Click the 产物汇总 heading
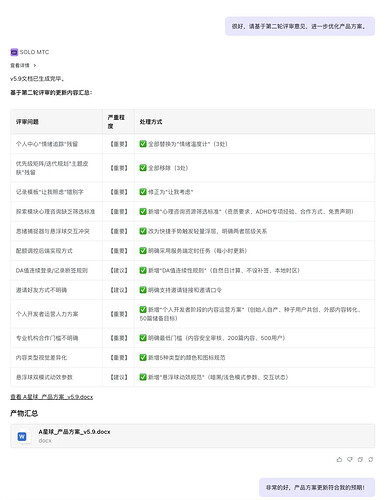Image resolution: width=385 pixels, height=500 pixels. [24, 413]
